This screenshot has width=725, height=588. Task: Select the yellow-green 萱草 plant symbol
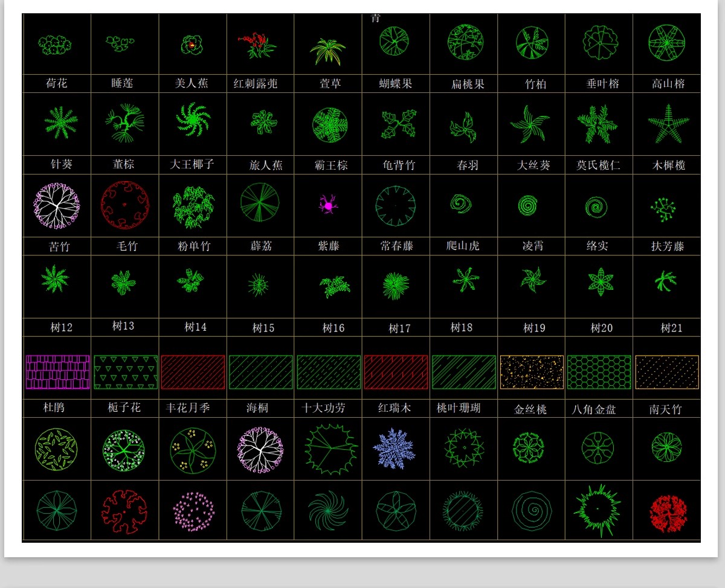(327, 51)
